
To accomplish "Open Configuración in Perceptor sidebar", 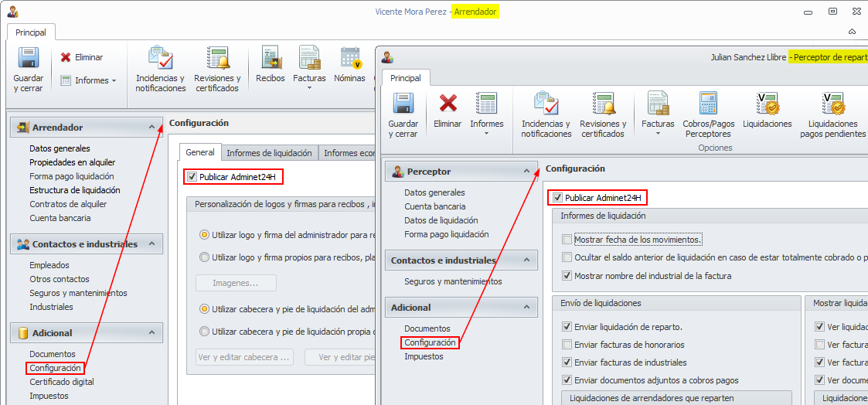I will [430, 342].
